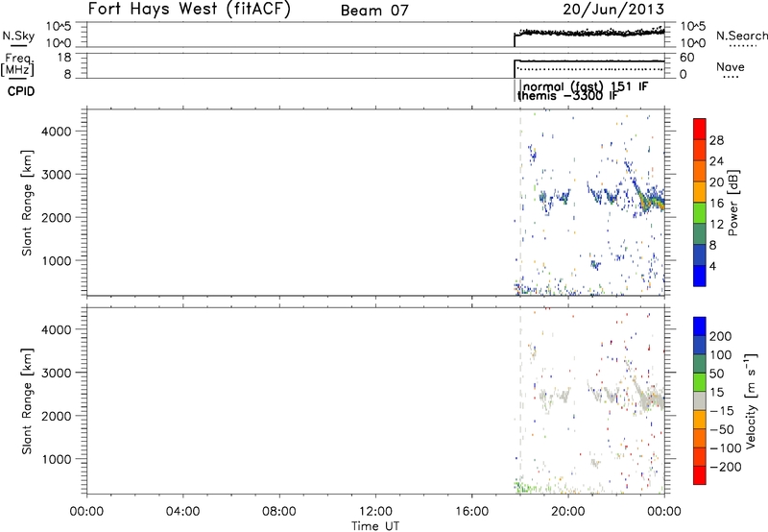Pick the dark green power color between 8 and 12
The image size is (768, 532).
(700, 234)
